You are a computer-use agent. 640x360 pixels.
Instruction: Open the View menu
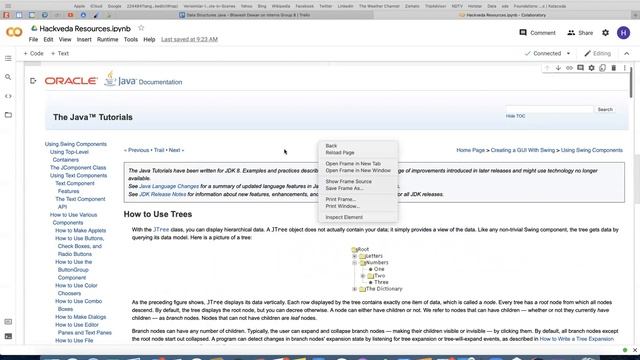click(x=65, y=40)
